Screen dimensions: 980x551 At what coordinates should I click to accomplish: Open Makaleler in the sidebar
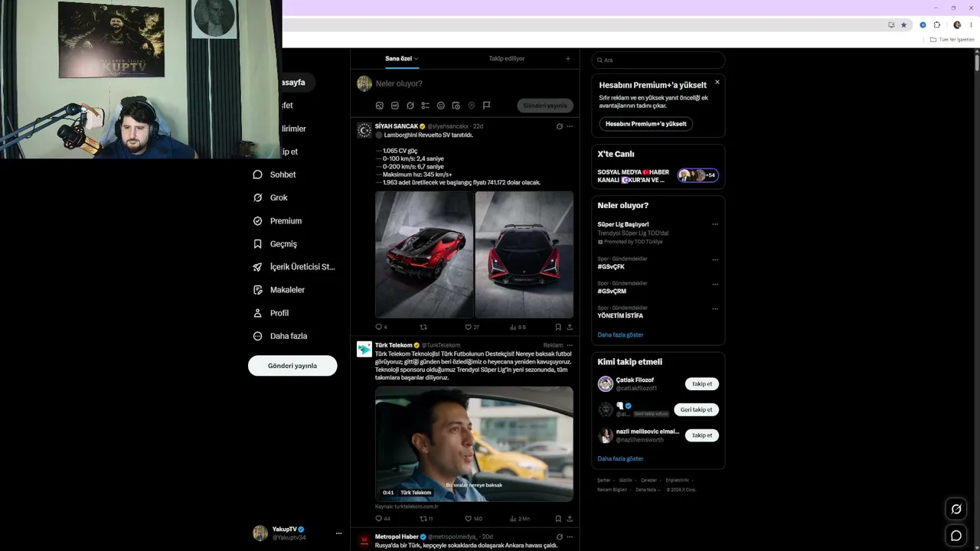(x=279, y=290)
